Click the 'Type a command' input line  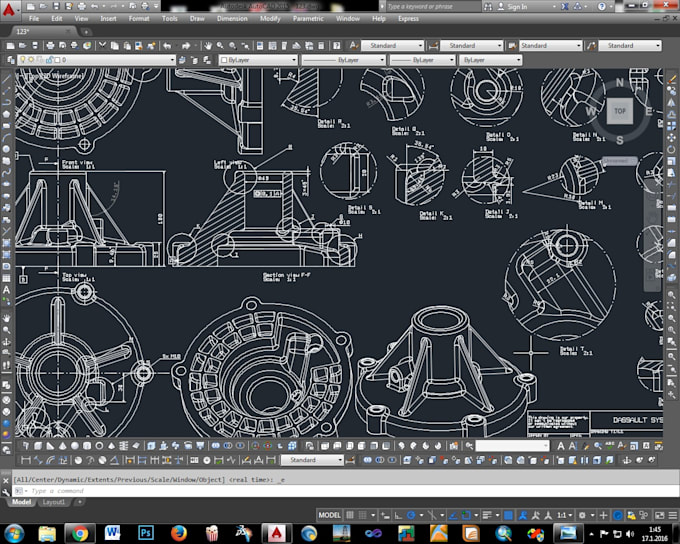(x=150, y=491)
